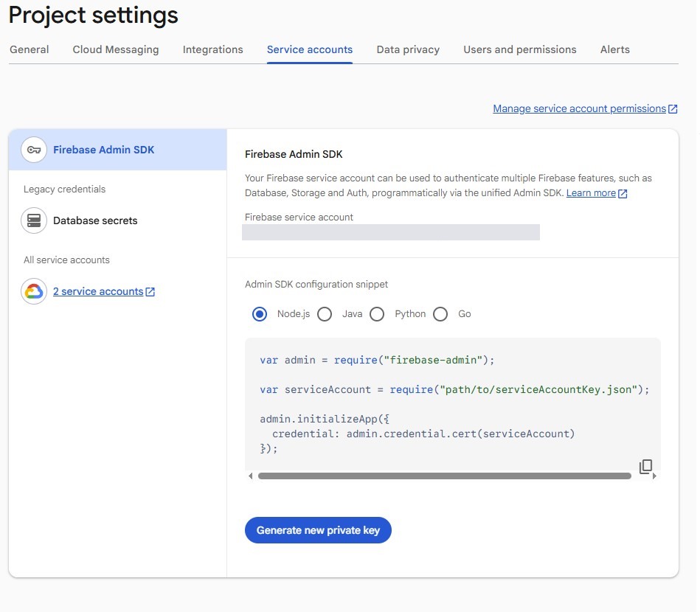Click the Legacy credentials section label
Image resolution: width=700 pixels, height=612 pixels.
(x=65, y=189)
